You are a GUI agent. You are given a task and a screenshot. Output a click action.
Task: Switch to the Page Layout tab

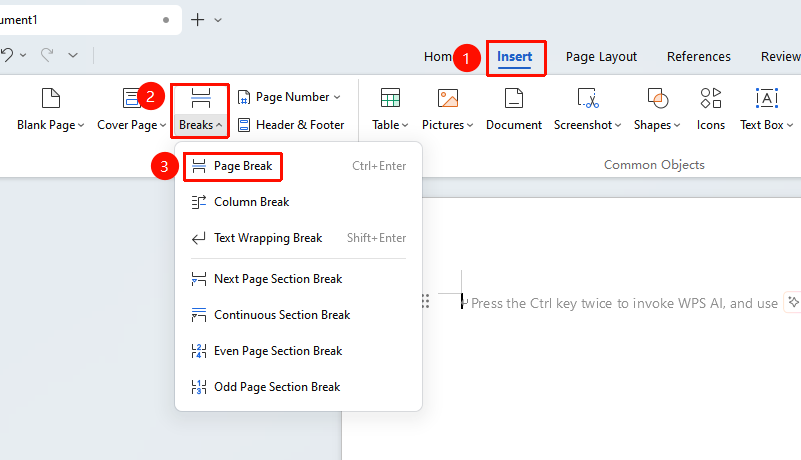tap(601, 57)
